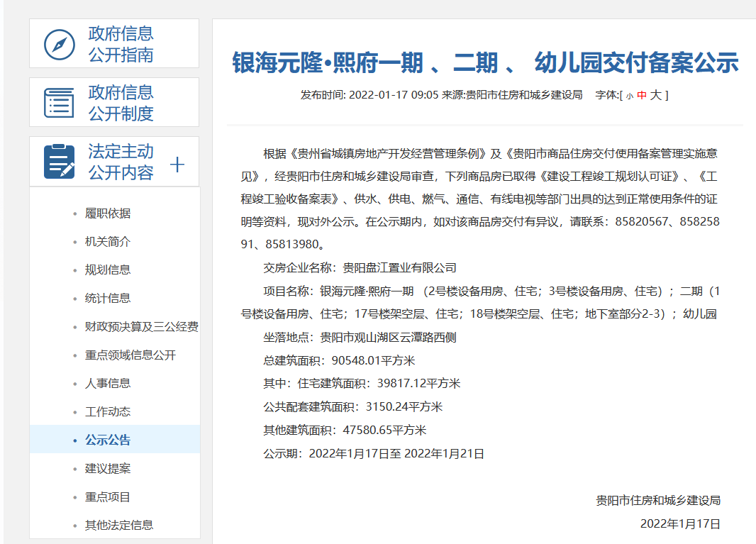The height and width of the screenshot is (544, 756).
Task: Click the article title 银海元隆·熙府 heading
Action: 485,63
